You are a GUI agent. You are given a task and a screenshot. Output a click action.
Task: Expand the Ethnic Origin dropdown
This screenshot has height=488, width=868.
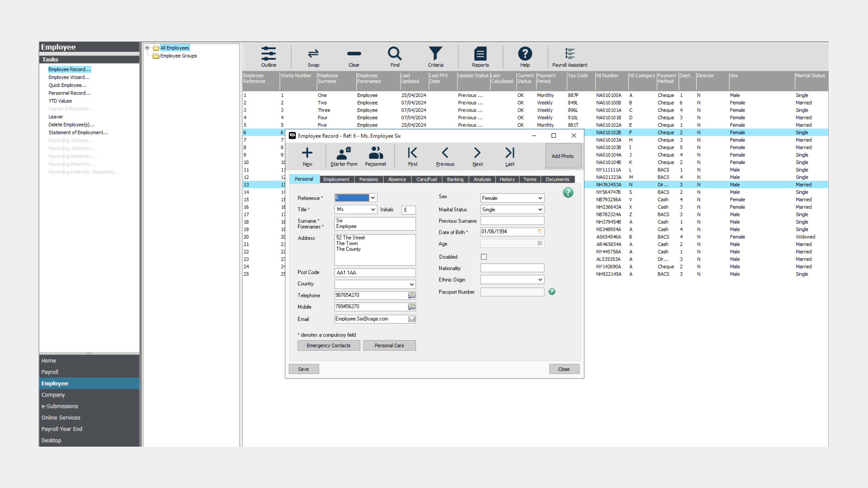point(540,280)
